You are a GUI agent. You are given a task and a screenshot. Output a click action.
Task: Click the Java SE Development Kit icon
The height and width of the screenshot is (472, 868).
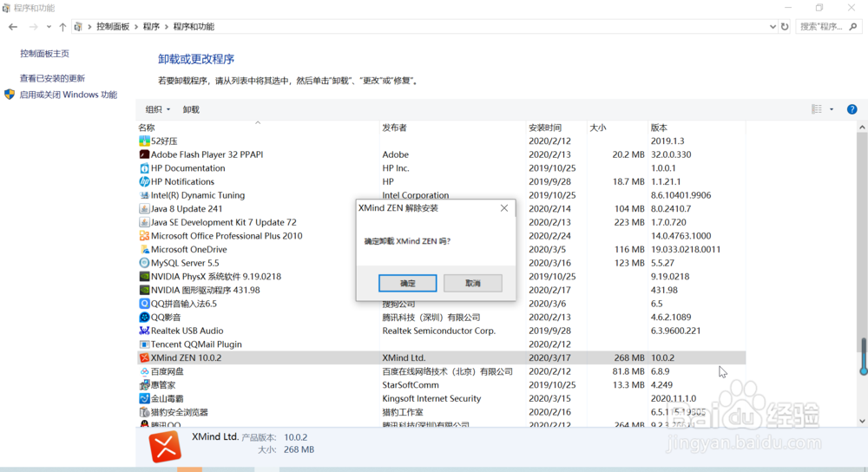click(144, 222)
